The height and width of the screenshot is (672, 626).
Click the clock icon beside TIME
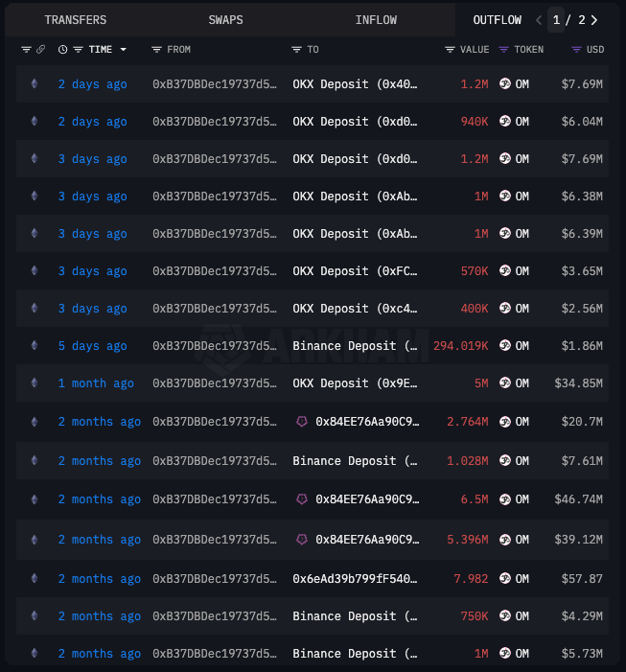(63, 49)
